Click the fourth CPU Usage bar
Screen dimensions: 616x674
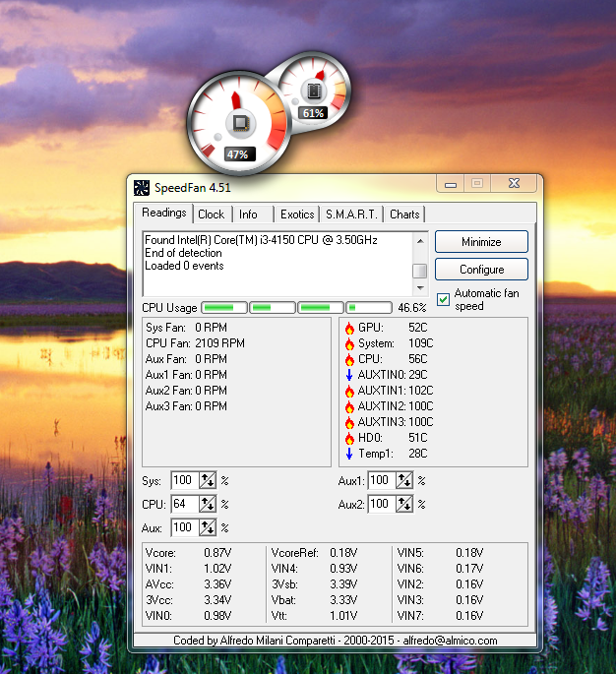[369, 308]
